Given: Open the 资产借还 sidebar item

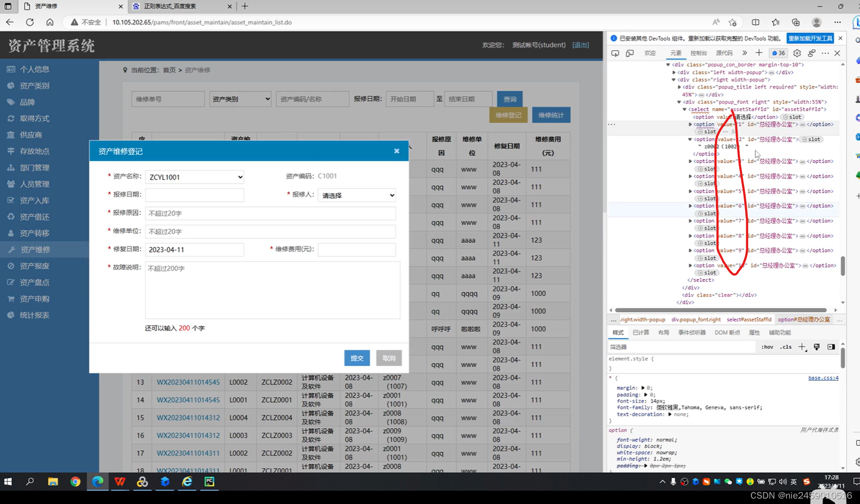Looking at the screenshot, I should pyautogui.click(x=34, y=217).
